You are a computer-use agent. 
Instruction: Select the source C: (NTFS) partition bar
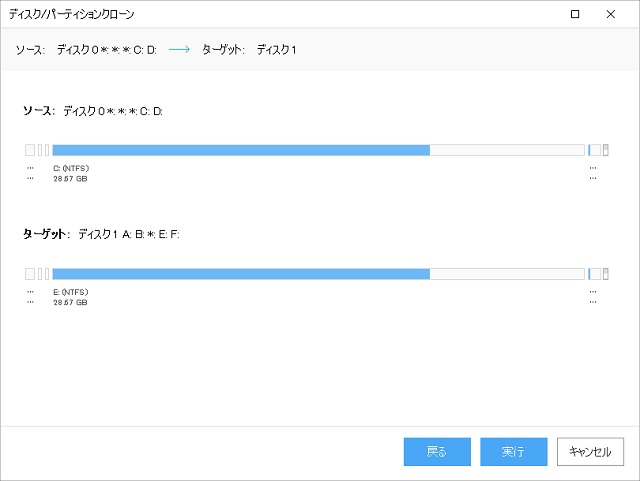pyautogui.click(x=319, y=150)
